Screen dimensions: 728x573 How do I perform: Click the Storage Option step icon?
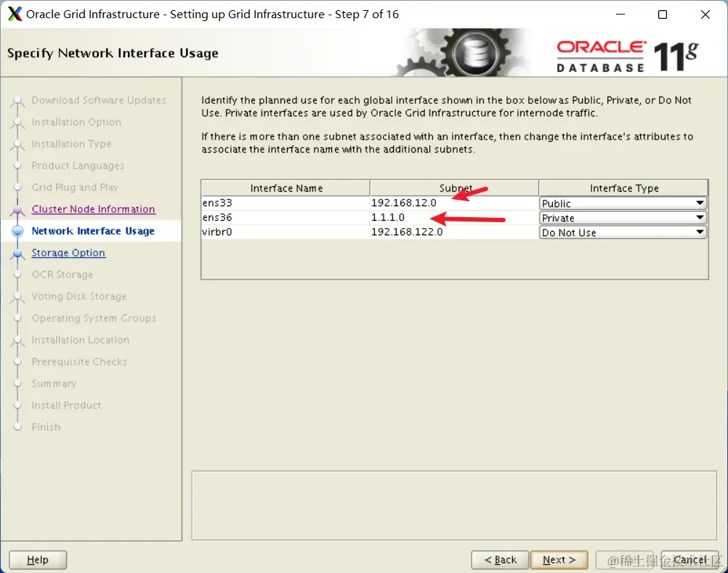17,253
